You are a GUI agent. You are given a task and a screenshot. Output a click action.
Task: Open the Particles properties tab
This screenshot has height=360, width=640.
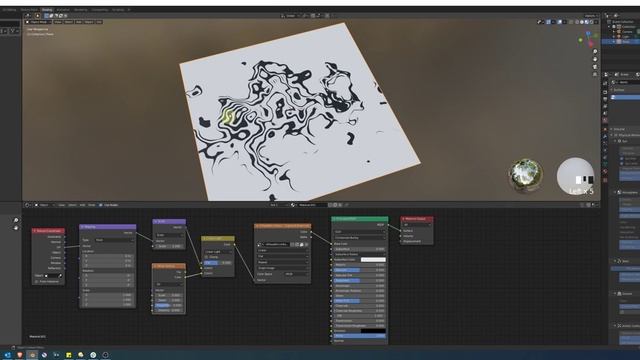605,143
